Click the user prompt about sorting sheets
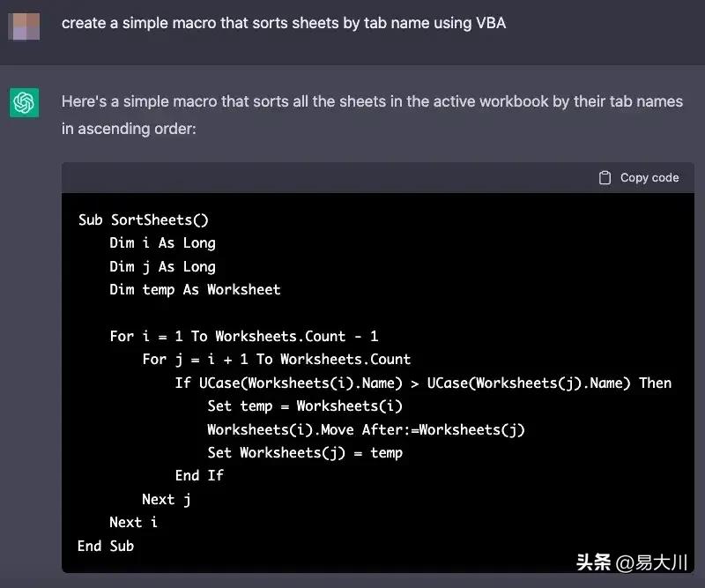 click(x=284, y=24)
